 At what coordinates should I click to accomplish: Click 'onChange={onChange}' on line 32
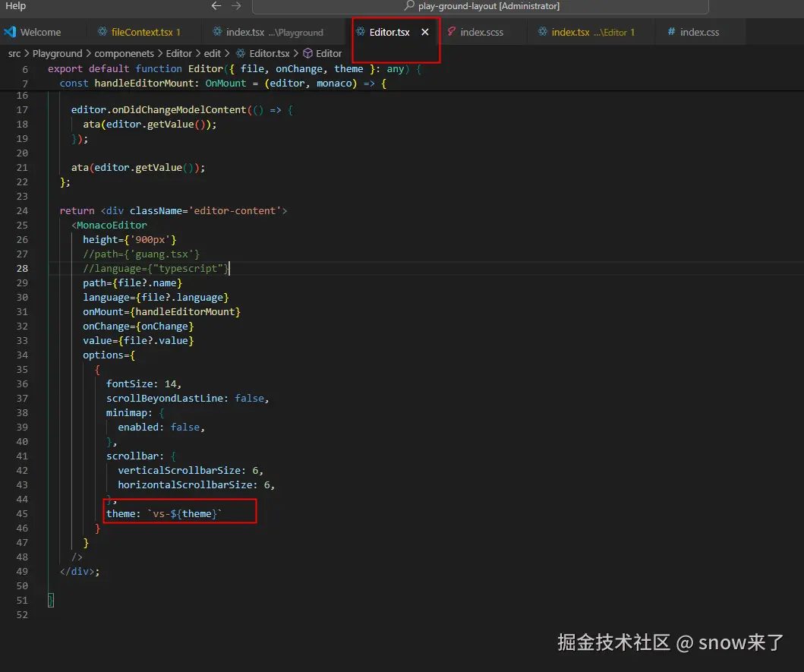(x=138, y=327)
